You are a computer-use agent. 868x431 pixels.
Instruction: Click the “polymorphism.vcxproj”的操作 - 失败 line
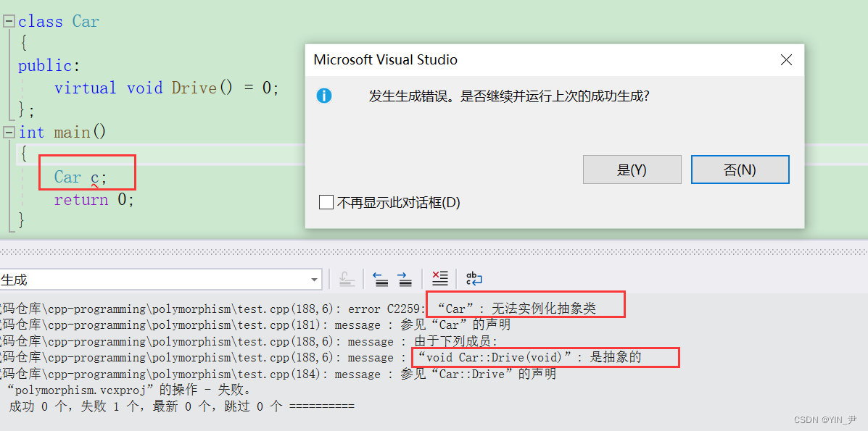pyautogui.click(x=130, y=390)
